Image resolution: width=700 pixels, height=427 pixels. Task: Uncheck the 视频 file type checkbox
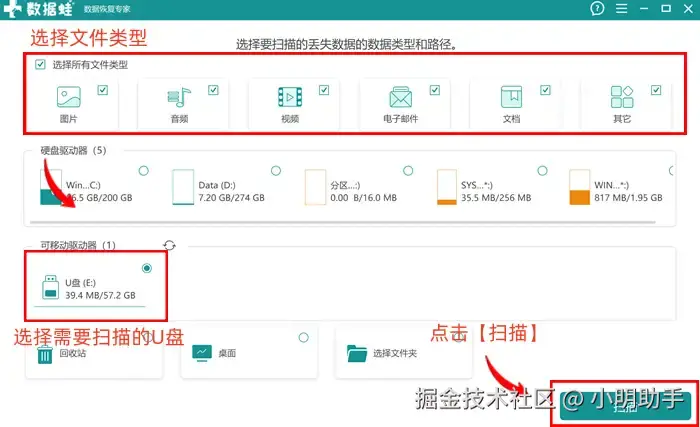(x=324, y=90)
